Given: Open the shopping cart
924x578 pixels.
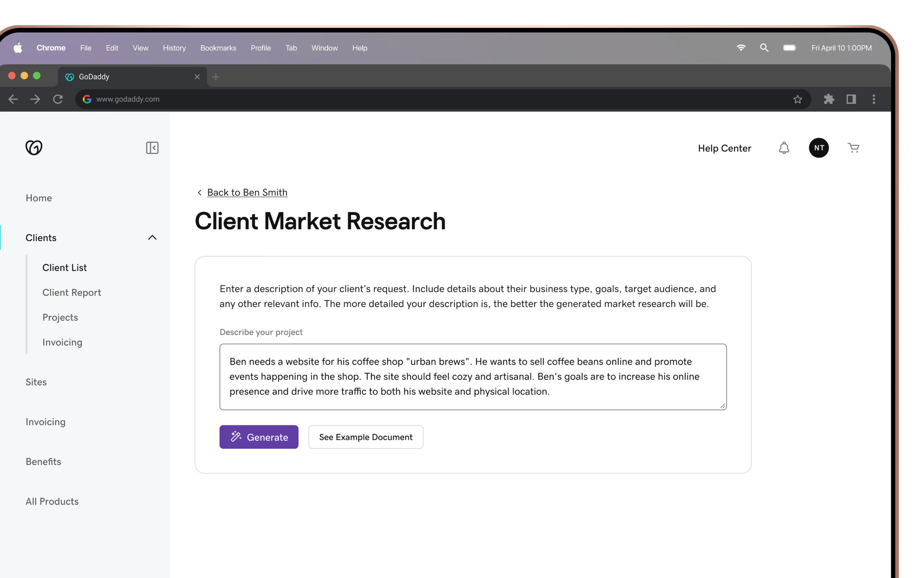Looking at the screenshot, I should point(853,148).
